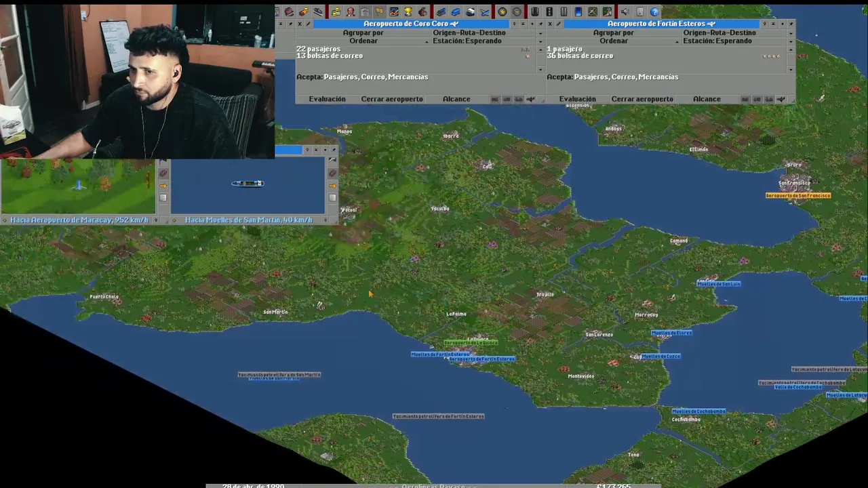Show the train list icon
The image size is (868, 488).
[x=441, y=12]
